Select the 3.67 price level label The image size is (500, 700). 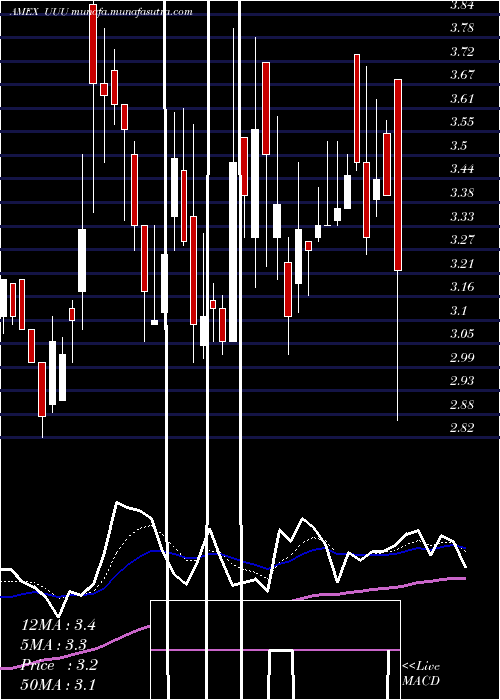tap(462, 75)
